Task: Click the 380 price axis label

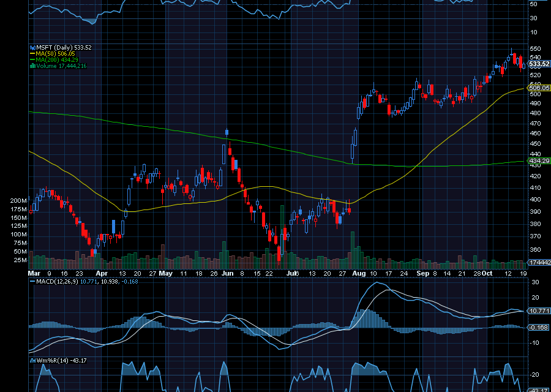Action: click(x=535, y=224)
